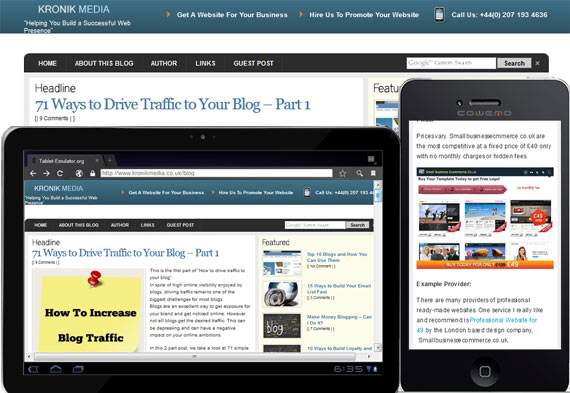Open bookmarks icon in tablet browser toolbar
Image resolution: width=570 pixels, height=393 pixels.
point(373,173)
